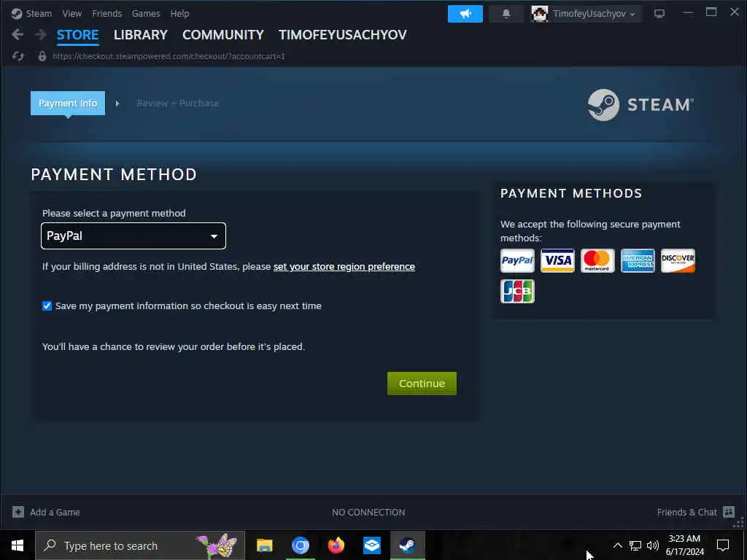This screenshot has height=560, width=747.
Task: Go forward with the right arrow
Action: pyautogui.click(x=41, y=34)
